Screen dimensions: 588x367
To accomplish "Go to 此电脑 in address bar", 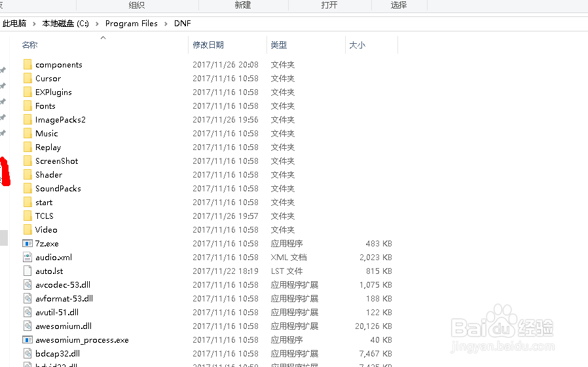I will pyautogui.click(x=14, y=24).
